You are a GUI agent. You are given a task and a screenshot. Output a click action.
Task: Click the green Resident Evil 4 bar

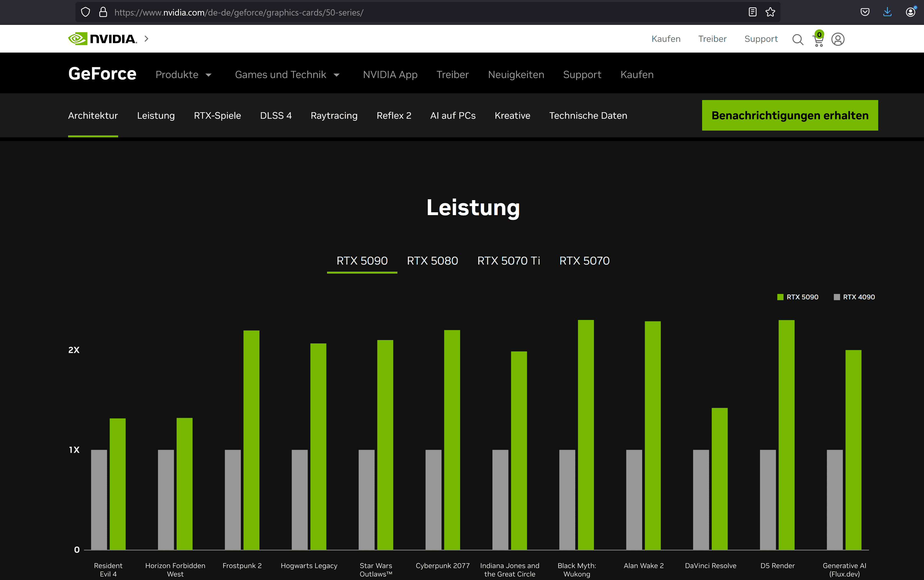click(117, 484)
